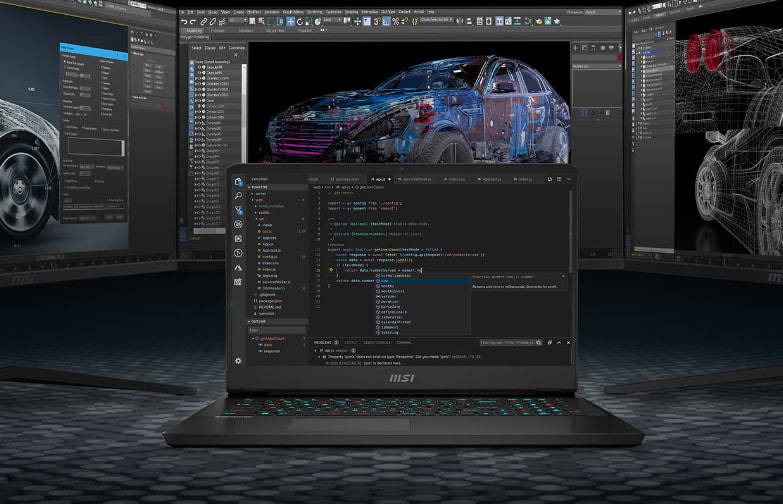Open Modify tab in 3ds Max command panel
The width and height of the screenshot is (783, 504).
(584, 48)
